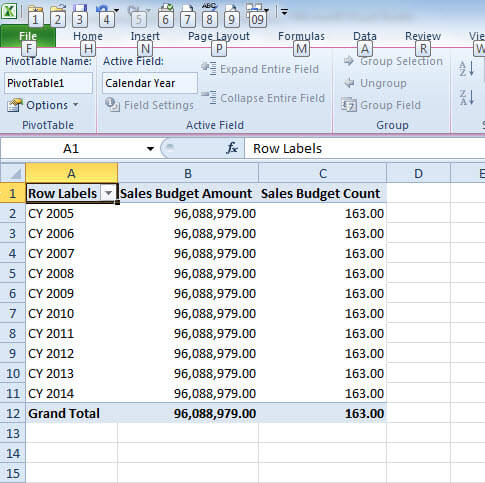Select column D header
Image resolution: width=485 pixels, height=483 pixels.
[418, 173]
